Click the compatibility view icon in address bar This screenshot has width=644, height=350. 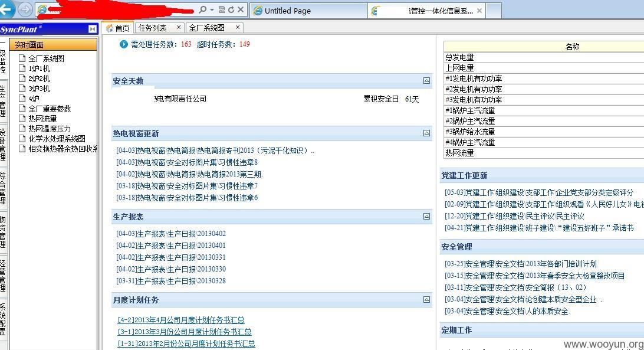click(x=222, y=9)
